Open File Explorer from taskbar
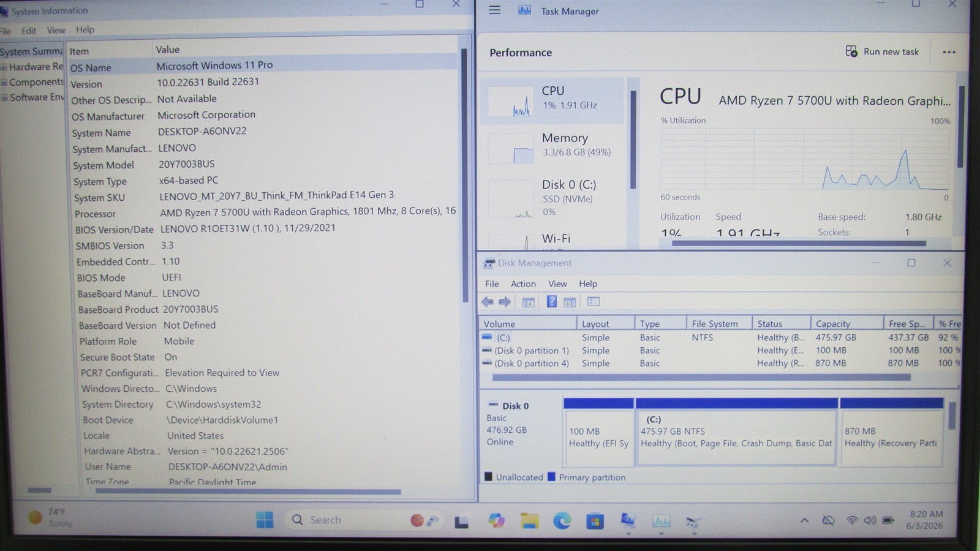This screenshot has height=551, width=980. tap(529, 521)
